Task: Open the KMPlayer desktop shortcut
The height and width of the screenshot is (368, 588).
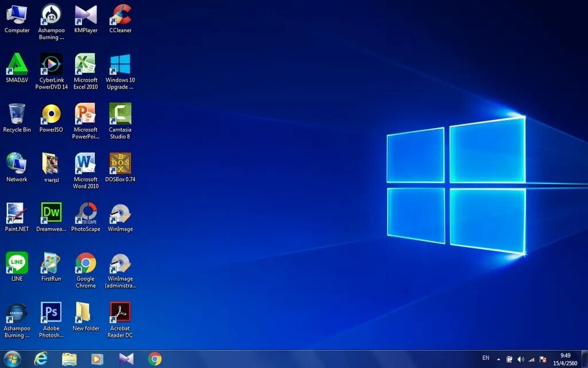Action: click(x=86, y=20)
